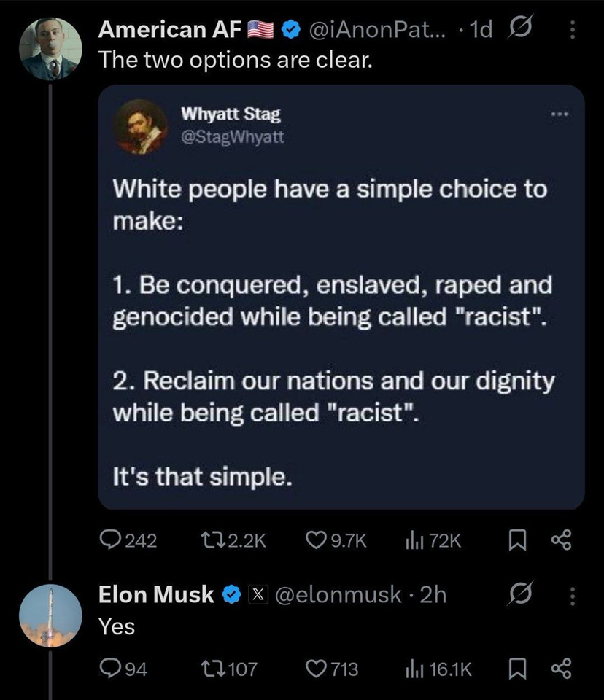Reply to the American AF post
Screen dimensions: 604x700
[109, 540]
